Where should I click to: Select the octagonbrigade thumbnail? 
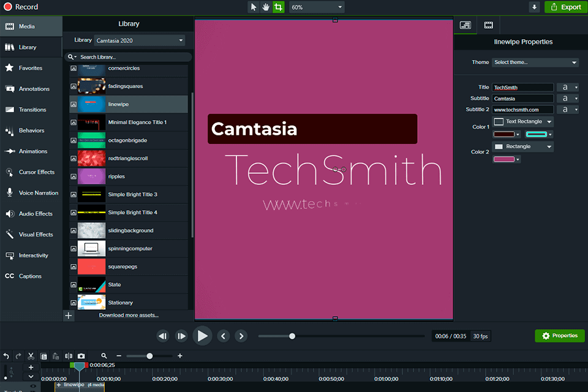click(x=91, y=140)
